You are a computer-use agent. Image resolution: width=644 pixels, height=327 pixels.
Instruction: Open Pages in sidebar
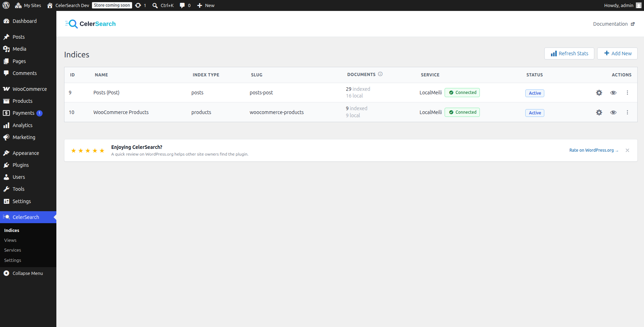[28, 61]
